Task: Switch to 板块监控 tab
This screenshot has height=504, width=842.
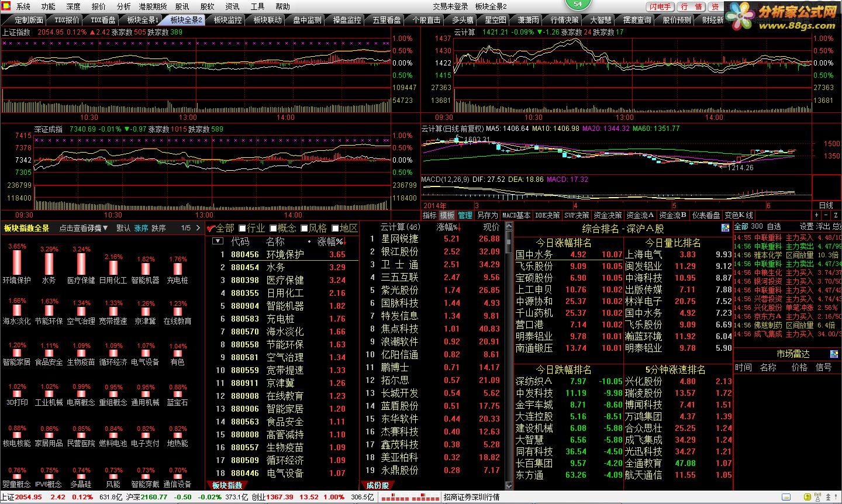Action: [x=227, y=20]
